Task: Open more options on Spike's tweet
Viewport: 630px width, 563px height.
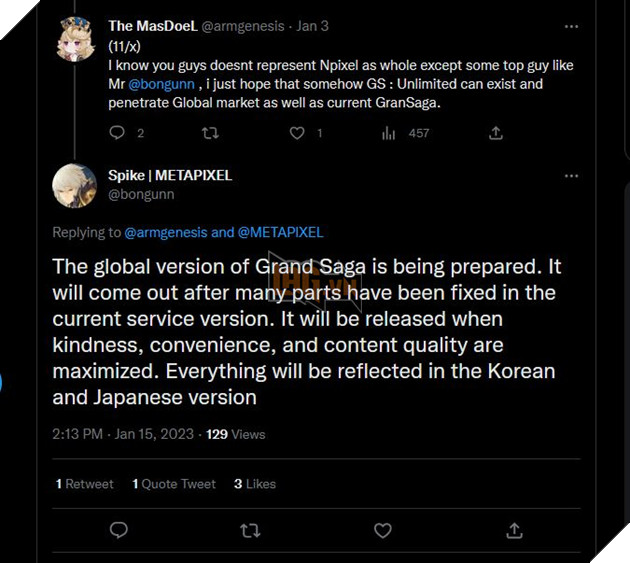Action: coord(571,176)
